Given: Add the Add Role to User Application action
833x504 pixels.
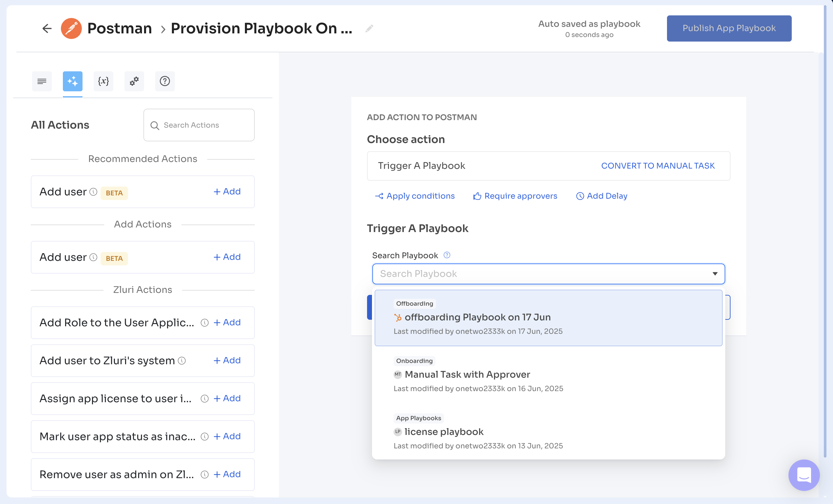Looking at the screenshot, I should pos(227,323).
